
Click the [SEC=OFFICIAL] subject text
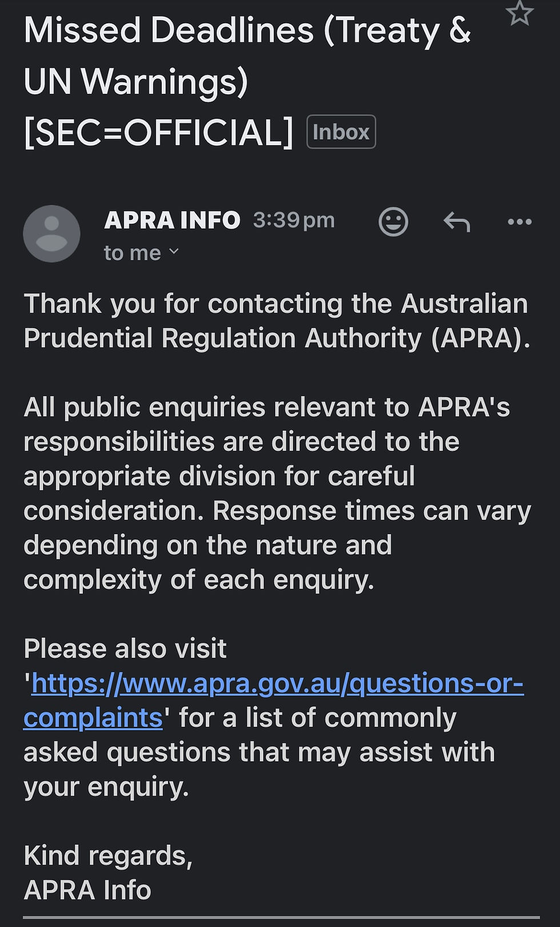pos(158,132)
